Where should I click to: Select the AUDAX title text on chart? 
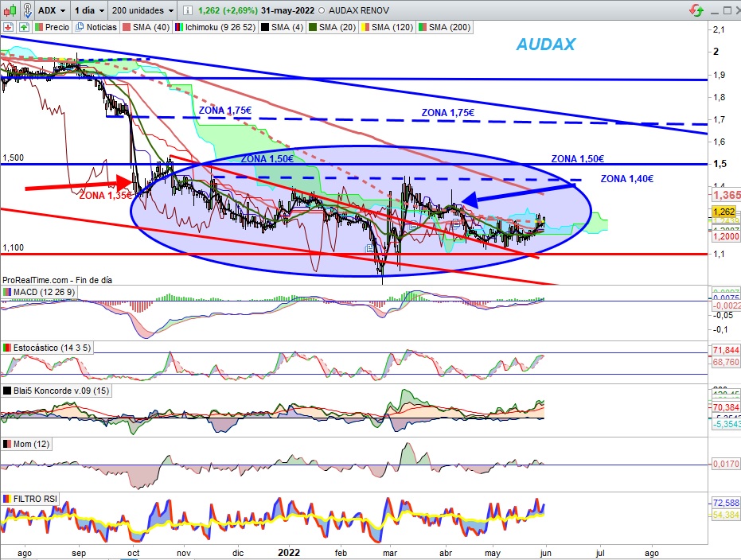click(x=546, y=45)
